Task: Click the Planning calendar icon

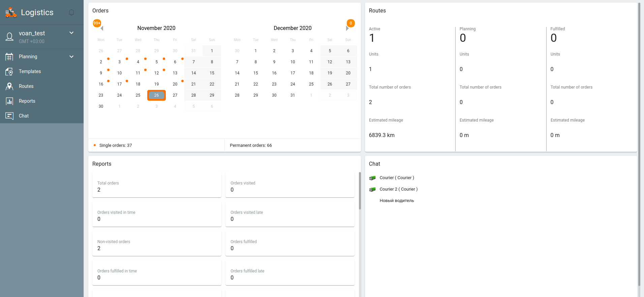Action: pos(9,57)
